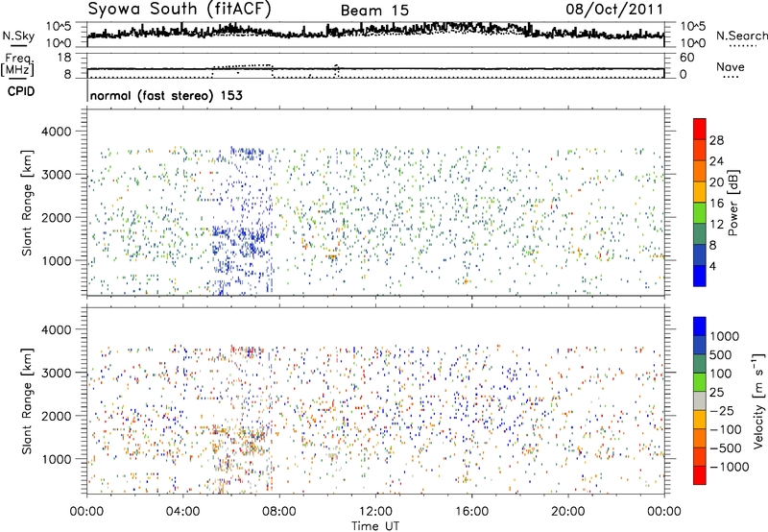Click 'normal (fast stereo) 153' mode text
Image resolution: width=768 pixels, height=532 pixels.
[166, 95]
